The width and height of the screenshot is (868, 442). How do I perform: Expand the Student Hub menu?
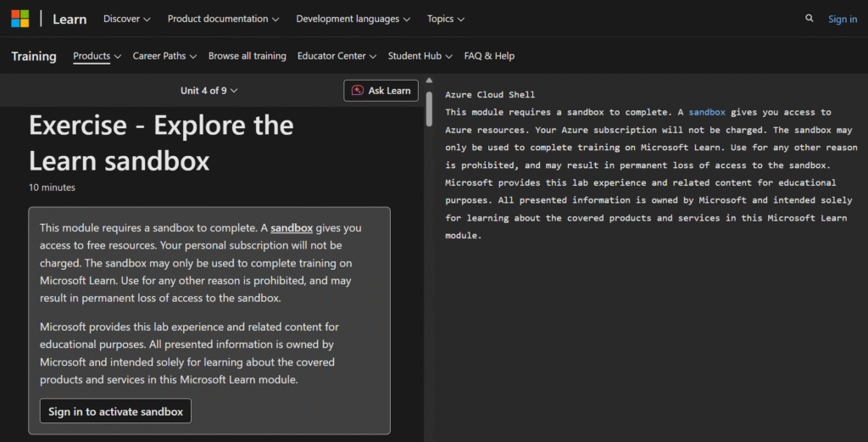(x=420, y=56)
